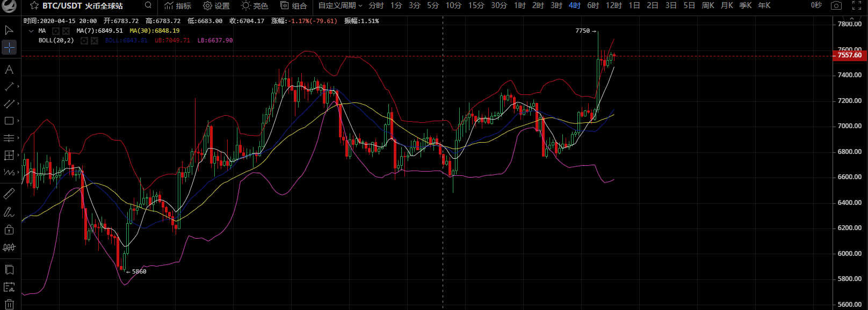Select the 年K yearly chart

click(x=764, y=5)
